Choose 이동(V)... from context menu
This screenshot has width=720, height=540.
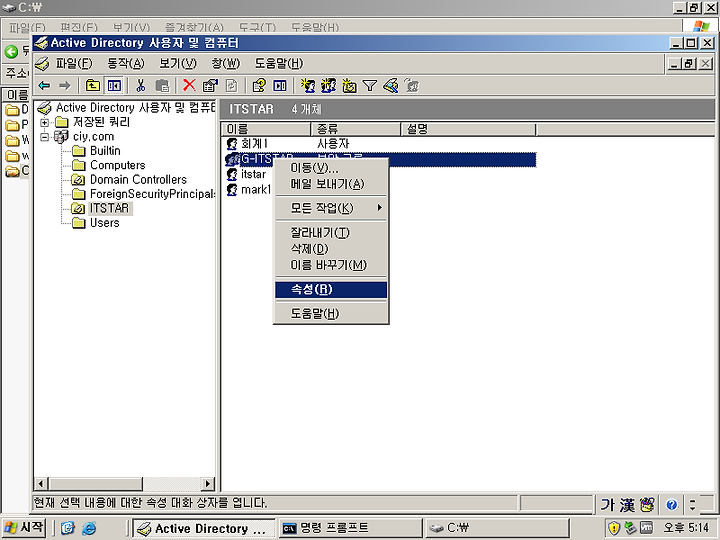click(x=331, y=168)
